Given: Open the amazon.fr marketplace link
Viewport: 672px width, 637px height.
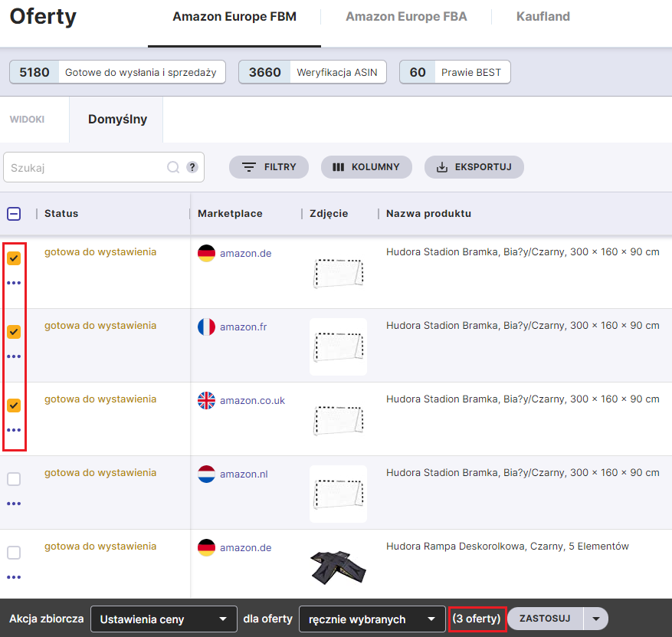Looking at the screenshot, I should (x=244, y=327).
